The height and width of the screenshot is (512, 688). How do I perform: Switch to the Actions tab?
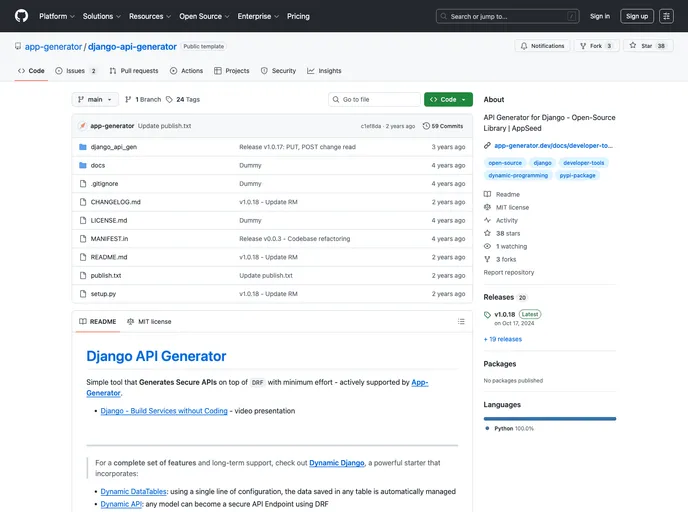(186, 71)
